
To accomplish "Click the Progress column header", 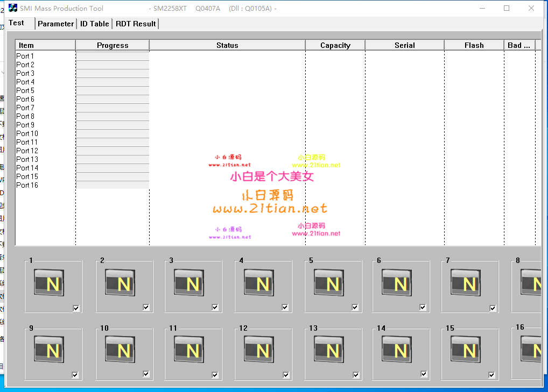I will pyautogui.click(x=113, y=45).
